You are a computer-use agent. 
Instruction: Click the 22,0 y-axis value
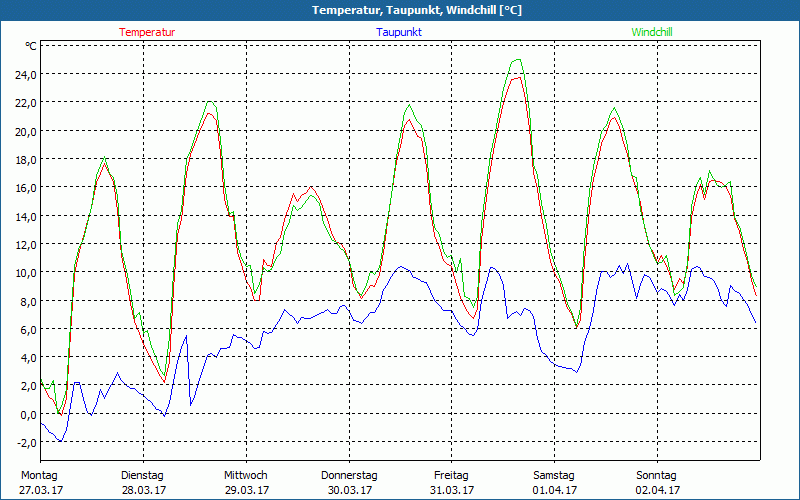[x=26, y=103]
